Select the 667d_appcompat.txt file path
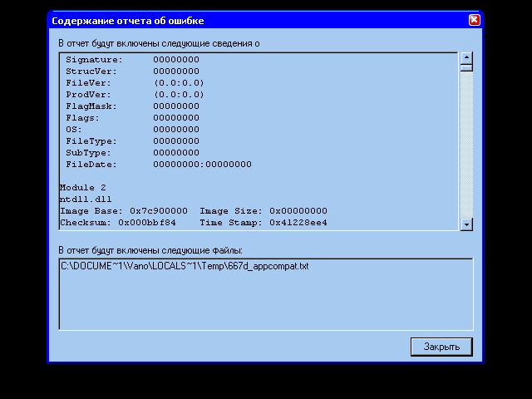This screenshot has height=399, width=532. pos(185,266)
